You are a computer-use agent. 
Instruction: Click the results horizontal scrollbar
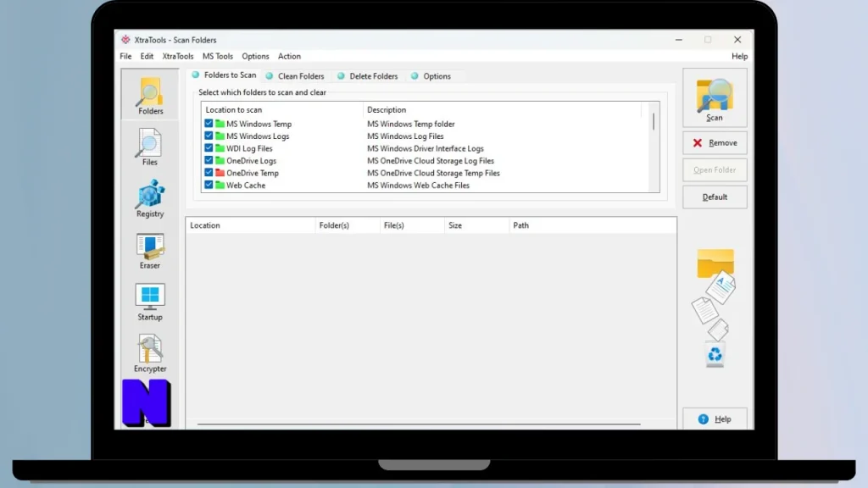click(x=419, y=424)
